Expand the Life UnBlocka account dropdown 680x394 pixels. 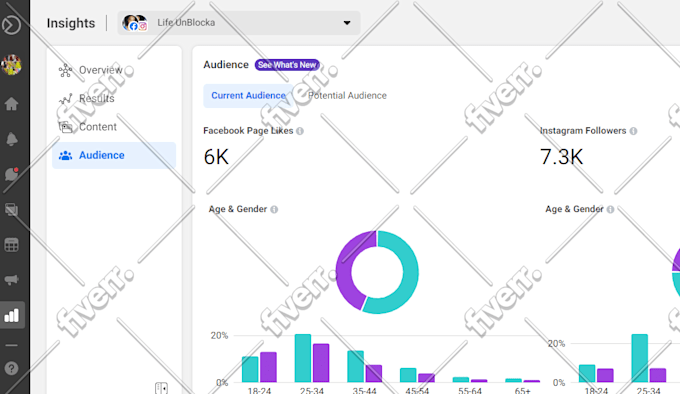(x=239, y=23)
